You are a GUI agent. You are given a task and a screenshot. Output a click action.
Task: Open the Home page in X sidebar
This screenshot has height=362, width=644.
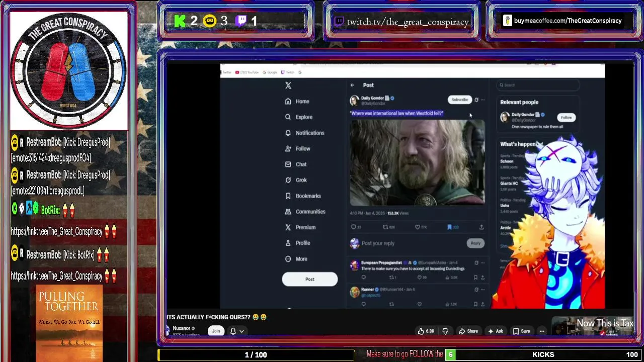[297, 102]
